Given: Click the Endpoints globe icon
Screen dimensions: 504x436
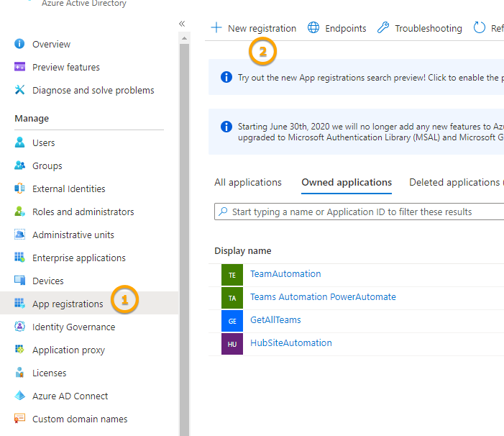Looking at the screenshot, I should coord(313,27).
